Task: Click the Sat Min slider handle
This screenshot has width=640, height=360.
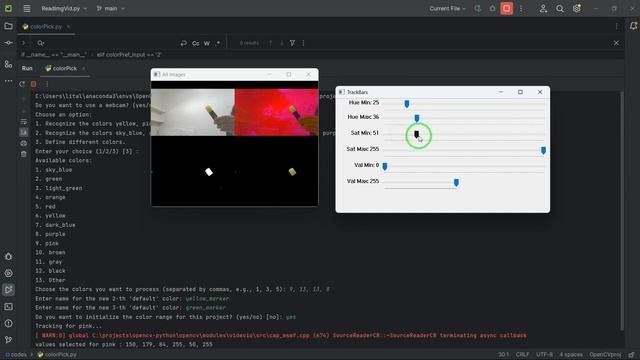Action: [x=416, y=134]
